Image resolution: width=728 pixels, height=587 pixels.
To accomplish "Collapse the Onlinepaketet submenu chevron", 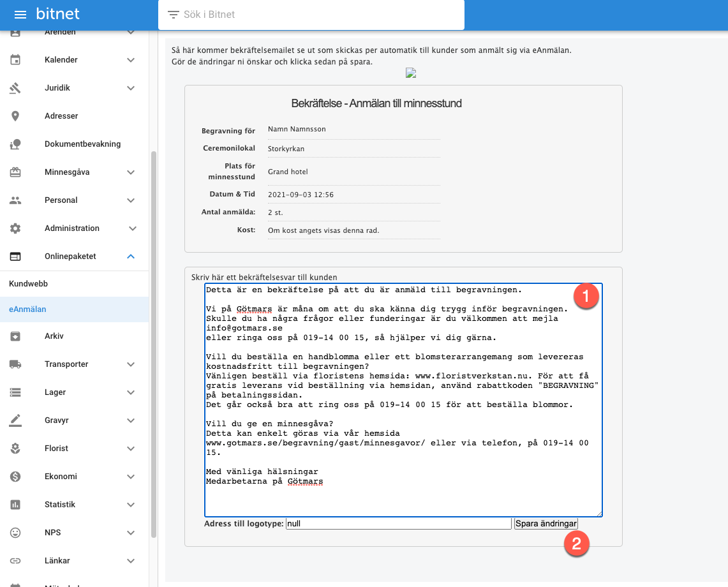I will pyautogui.click(x=131, y=256).
